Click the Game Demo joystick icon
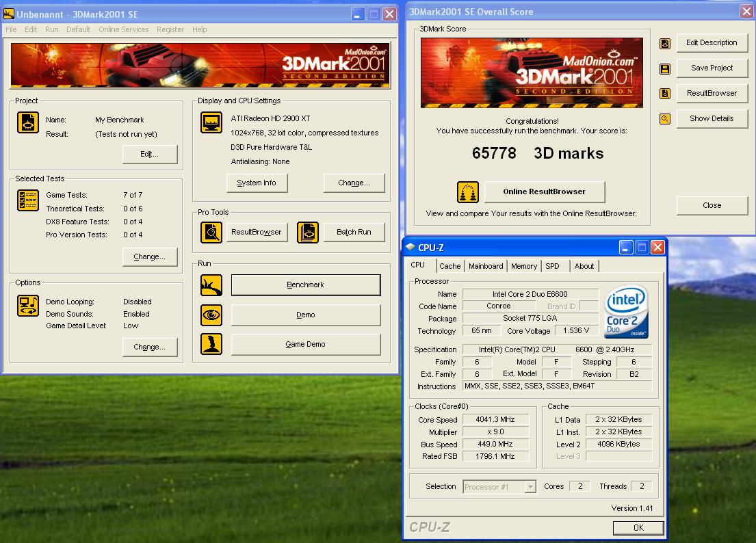756x543 pixels. click(211, 344)
